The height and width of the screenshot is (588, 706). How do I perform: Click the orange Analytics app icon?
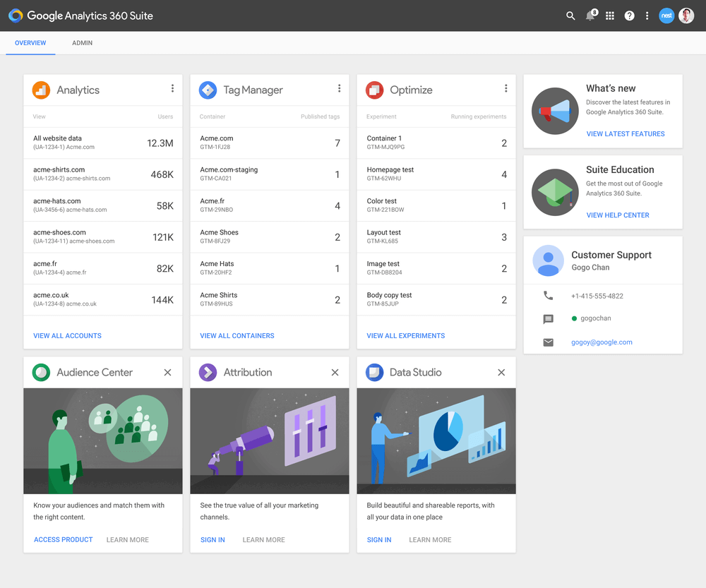(40, 90)
